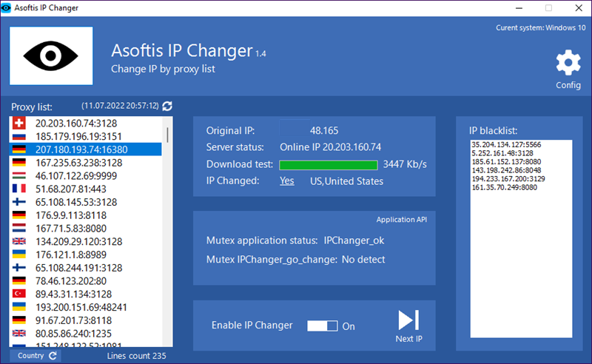Select proxy 89.43.31.134:3128

85,294
